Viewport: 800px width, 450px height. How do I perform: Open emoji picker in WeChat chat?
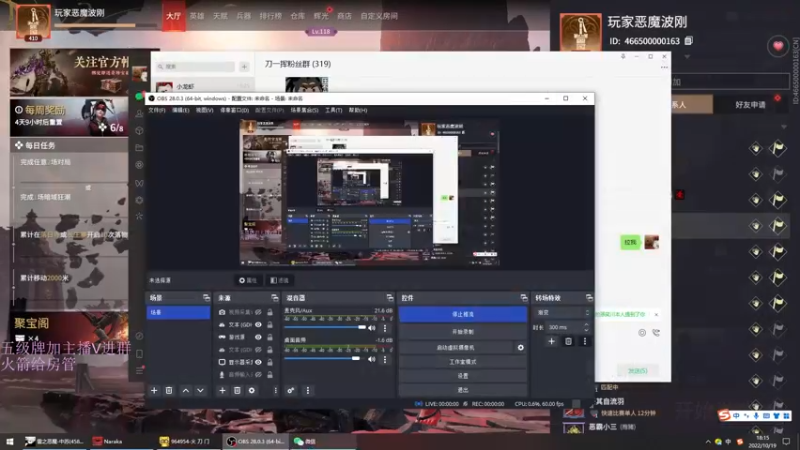coord(642,333)
